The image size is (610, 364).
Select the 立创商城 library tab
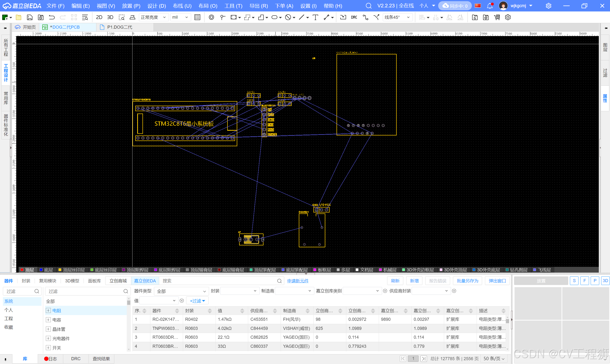(118, 281)
